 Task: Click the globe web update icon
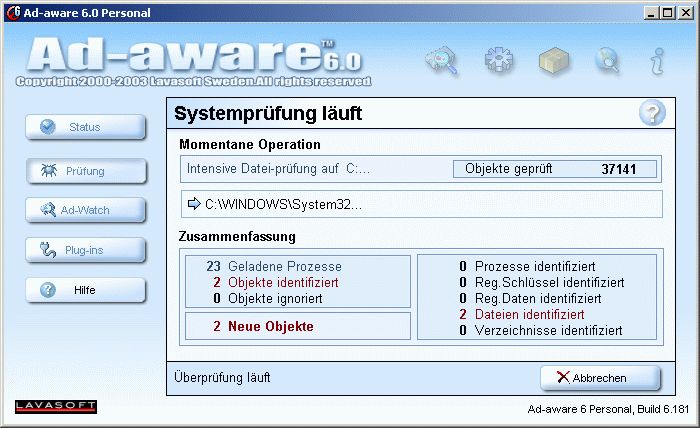608,60
